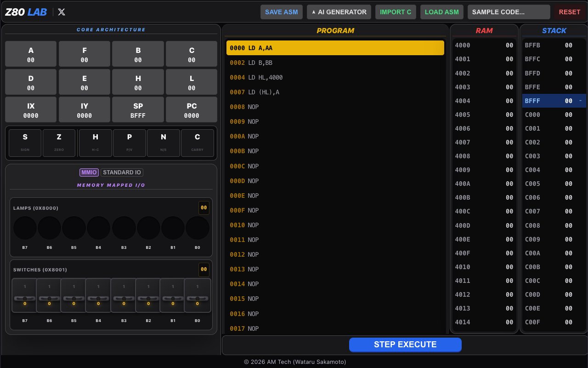The image size is (588, 368).
Task: Select program line 0004 LD HL,4000
Action: point(335,78)
